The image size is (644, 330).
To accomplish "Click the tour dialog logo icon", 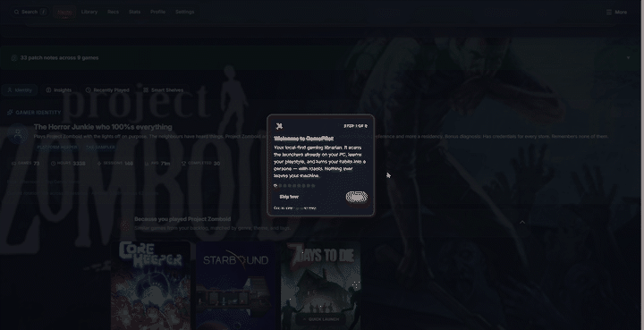I will 279,126.
